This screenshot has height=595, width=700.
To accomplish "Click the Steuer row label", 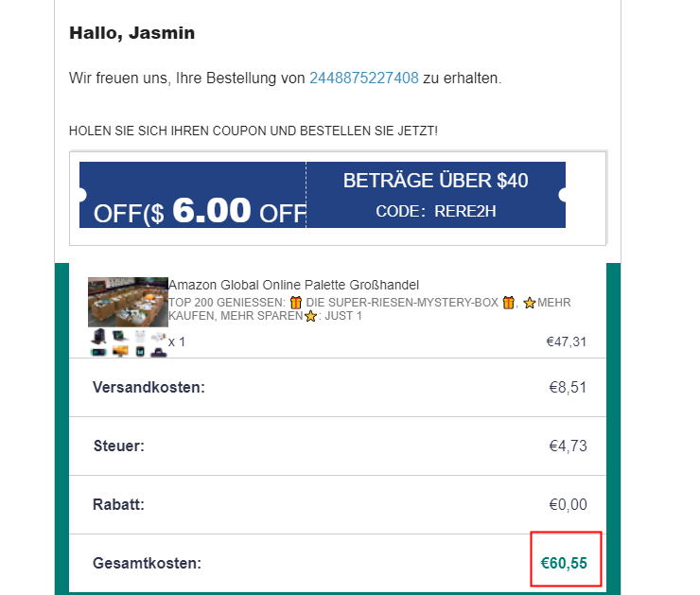I will (119, 446).
